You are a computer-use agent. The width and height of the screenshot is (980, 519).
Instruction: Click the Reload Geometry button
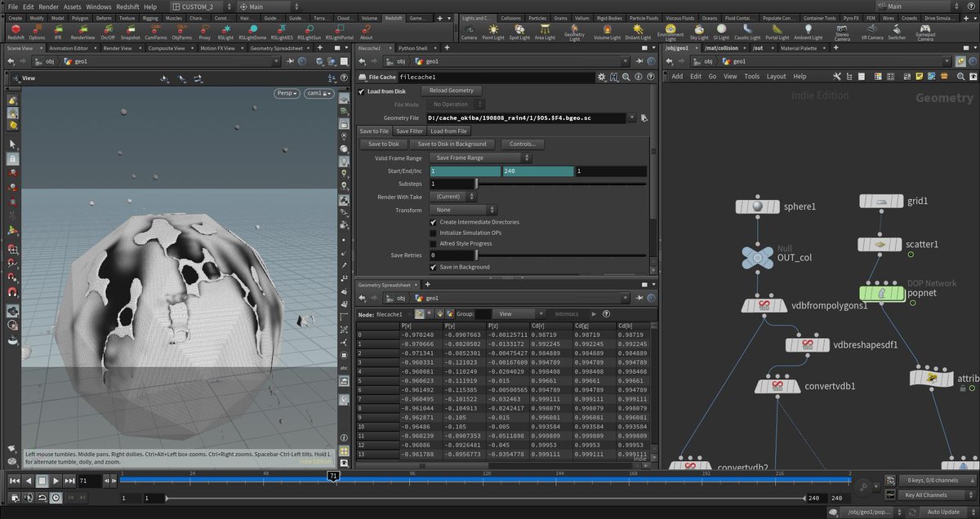coord(452,91)
